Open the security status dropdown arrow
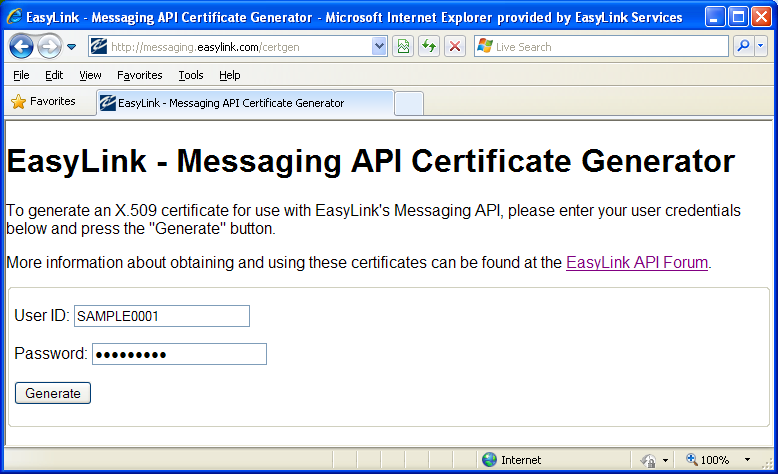The height and width of the screenshot is (474, 778). pyautogui.click(x=665, y=460)
